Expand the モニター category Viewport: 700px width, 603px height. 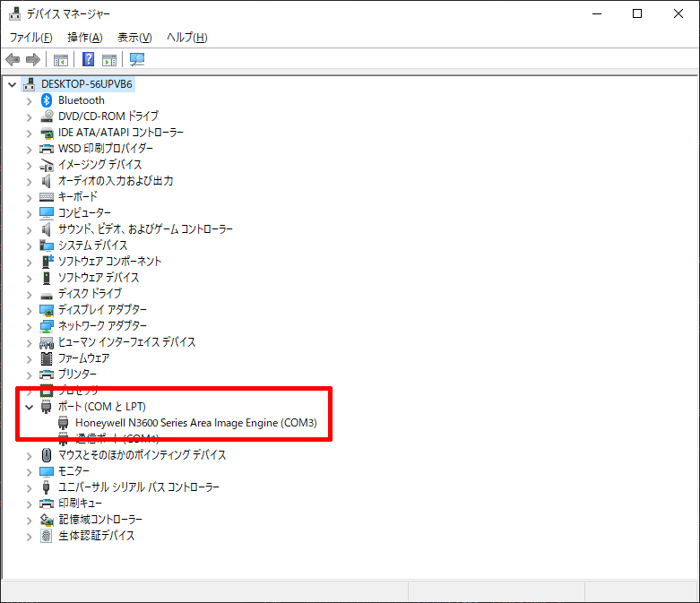coord(29,472)
